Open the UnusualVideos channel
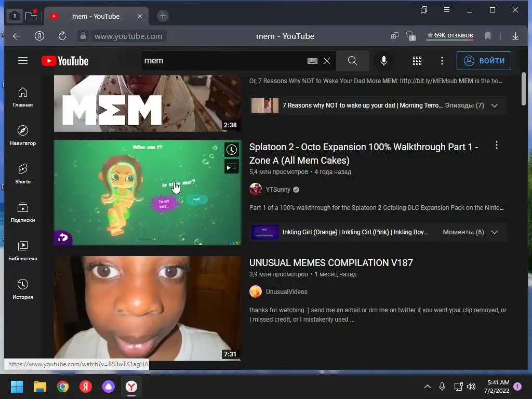Screen dimensions: 532x399 [287, 292]
